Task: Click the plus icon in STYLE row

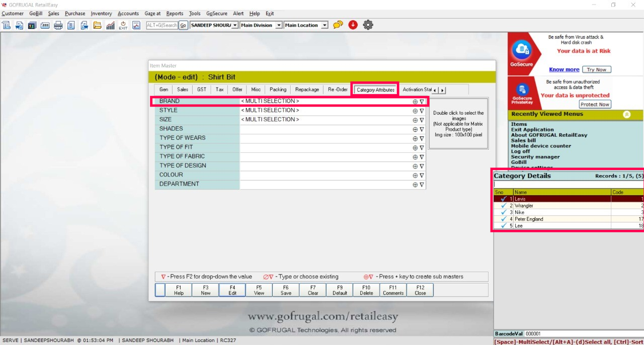Action: (x=415, y=111)
